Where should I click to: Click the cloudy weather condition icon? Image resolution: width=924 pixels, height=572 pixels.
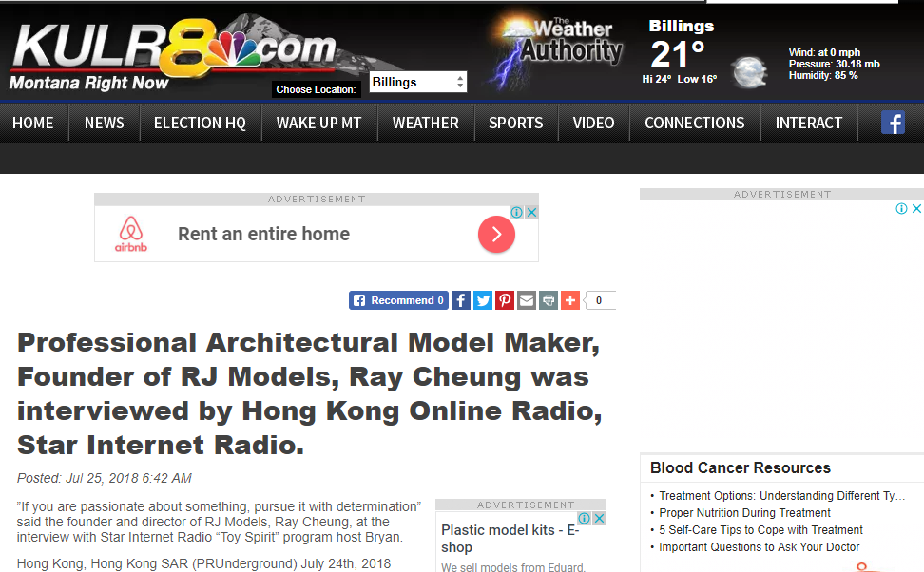coord(749,72)
